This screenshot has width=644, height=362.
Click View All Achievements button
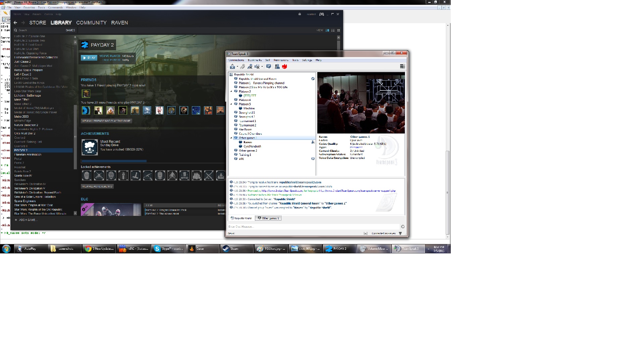click(x=97, y=186)
